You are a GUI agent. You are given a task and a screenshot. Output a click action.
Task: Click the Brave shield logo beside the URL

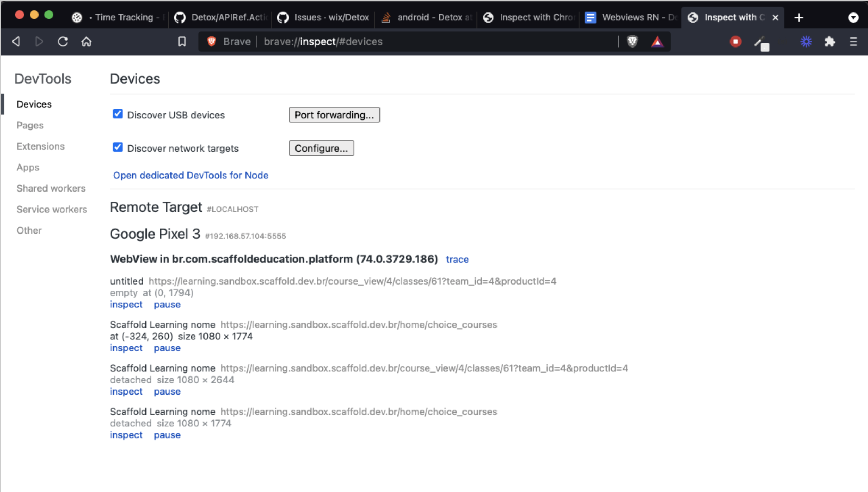pyautogui.click(x=211, y=42)
